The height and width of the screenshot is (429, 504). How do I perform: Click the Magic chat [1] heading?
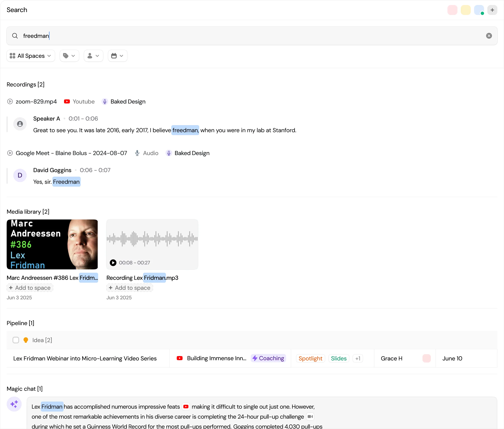pyautogui.click(x=25, y=389)
